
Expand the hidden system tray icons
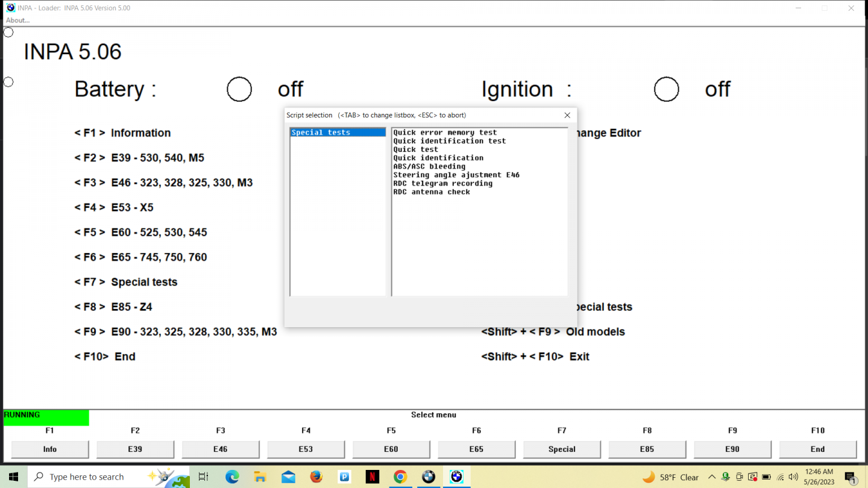(711, 477)
